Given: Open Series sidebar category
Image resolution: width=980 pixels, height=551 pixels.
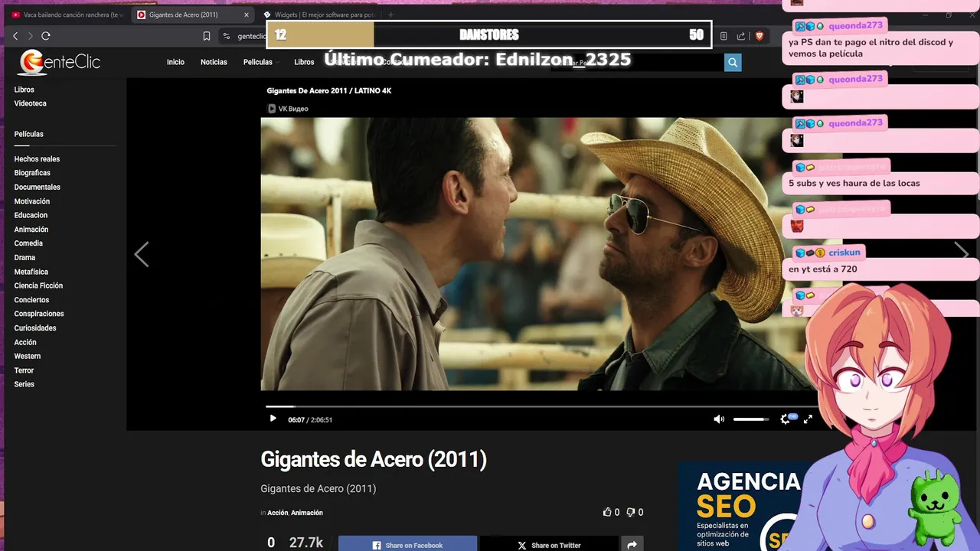Looking at the screenshot, I should pos(24,384).
